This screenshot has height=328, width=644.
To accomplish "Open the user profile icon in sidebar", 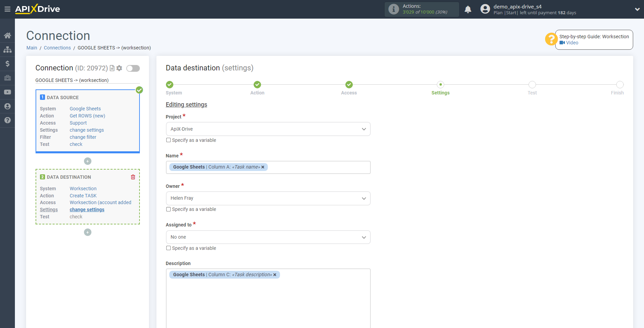I will (x=7, y=106).
